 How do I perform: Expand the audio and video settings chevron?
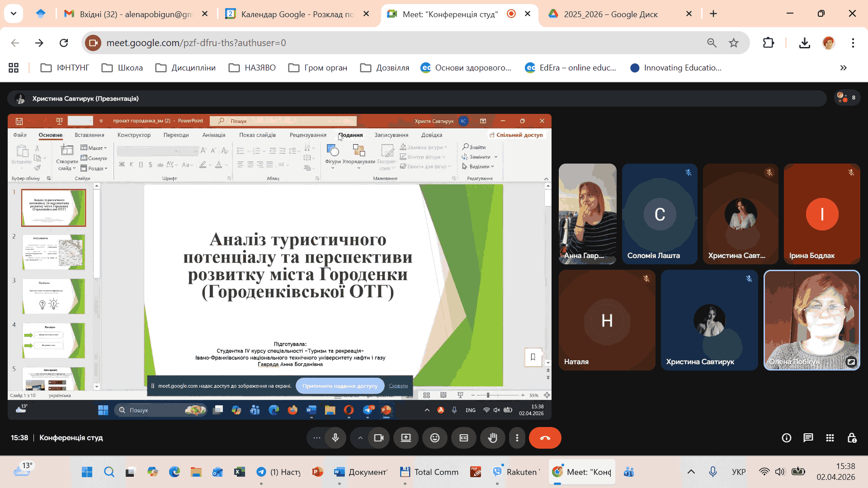tap(360, 438)
